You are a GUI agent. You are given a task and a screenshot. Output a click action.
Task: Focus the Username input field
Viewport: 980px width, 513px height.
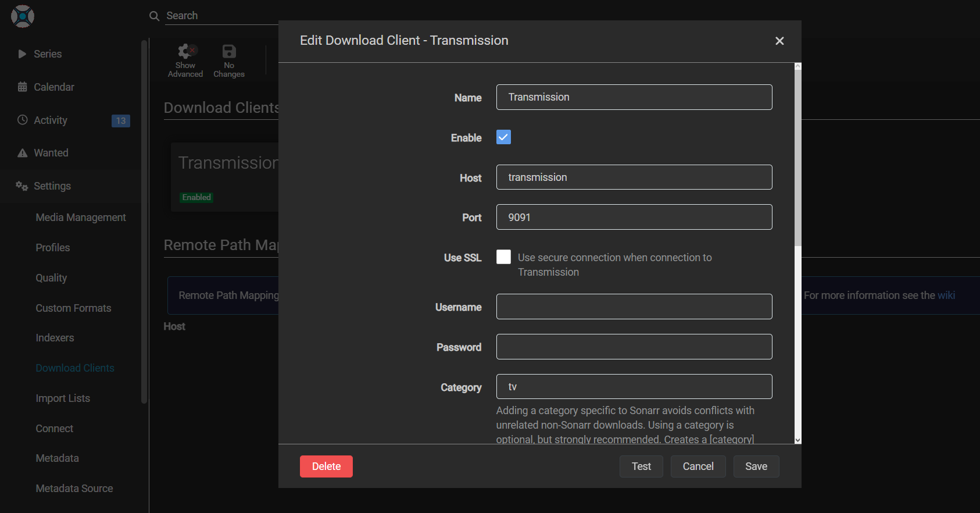pyautogui.click(x=634, y=307)
